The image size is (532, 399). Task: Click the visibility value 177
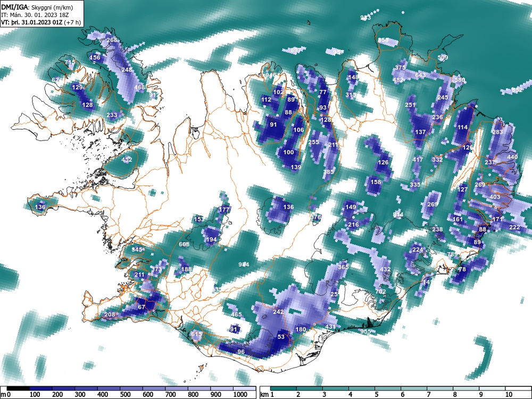(x=224, y=209)
